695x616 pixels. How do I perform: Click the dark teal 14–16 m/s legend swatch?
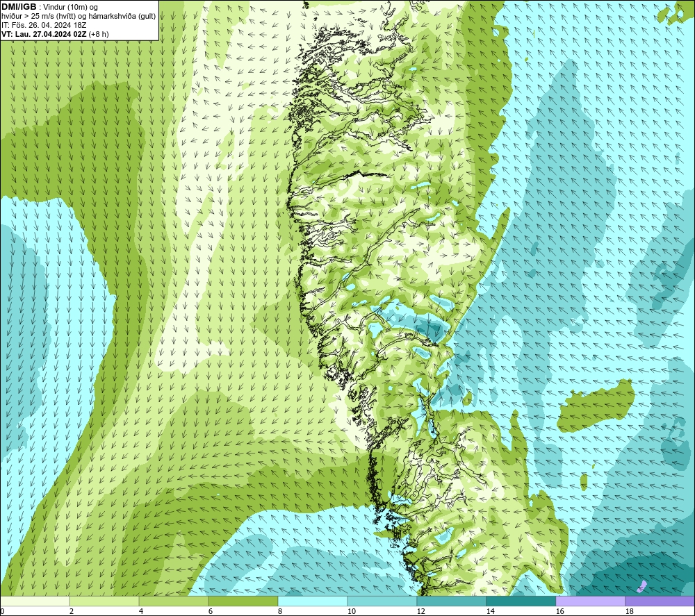(x=521, y=601)
